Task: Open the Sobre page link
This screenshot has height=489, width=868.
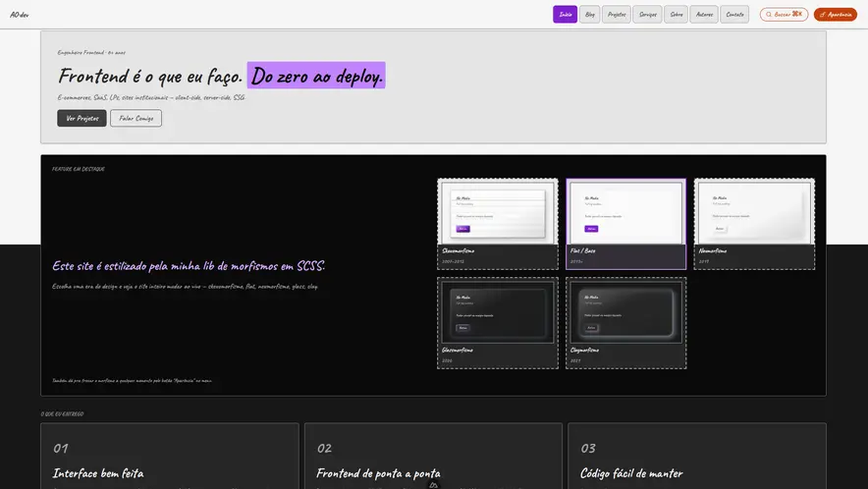Action: point(676,15)
